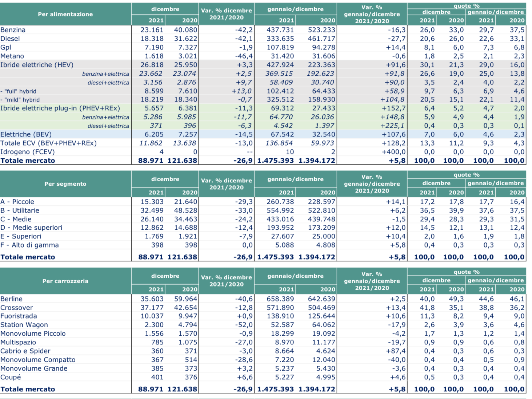The image size is (532, 399).
Task: Select the Cabrio e Spider row label
Action: 25,351
